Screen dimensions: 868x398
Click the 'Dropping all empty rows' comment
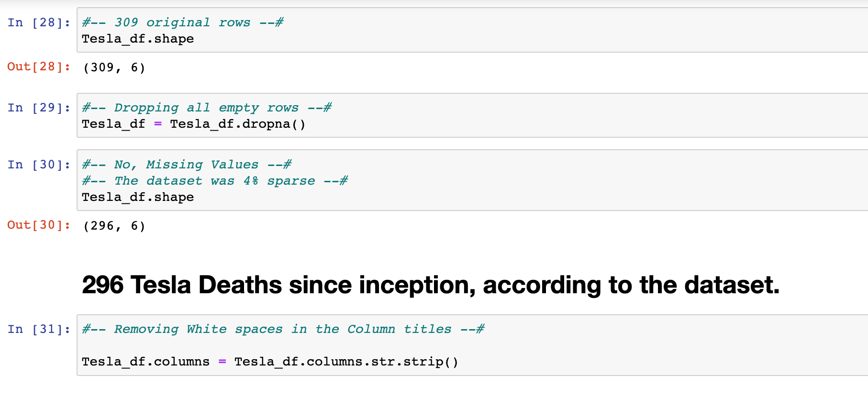coord(207,108)
